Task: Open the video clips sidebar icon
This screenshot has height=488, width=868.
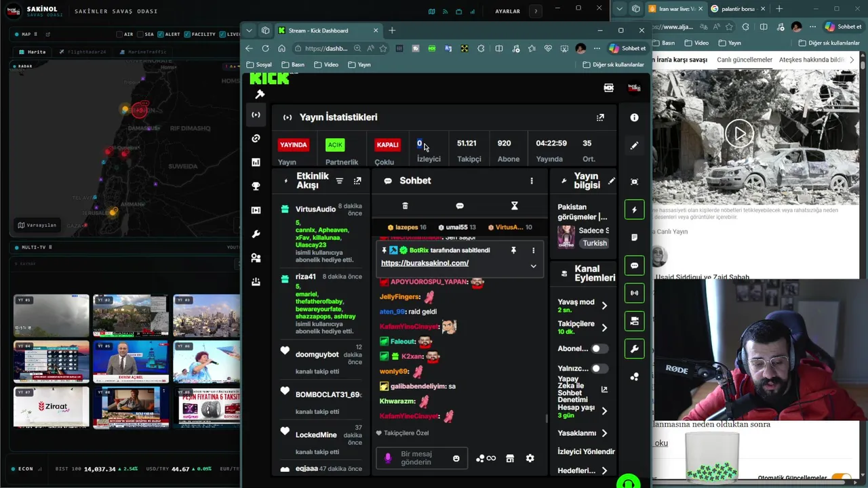Action: coord(256,210)
